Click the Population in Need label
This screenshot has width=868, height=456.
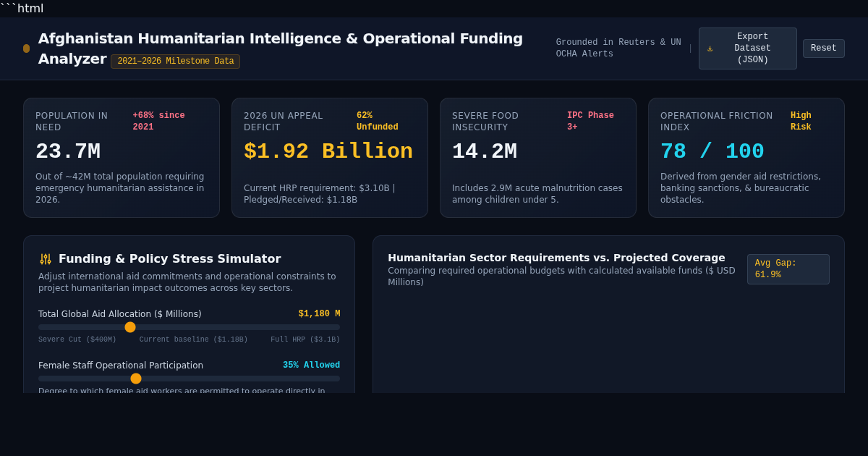(72, 122)
